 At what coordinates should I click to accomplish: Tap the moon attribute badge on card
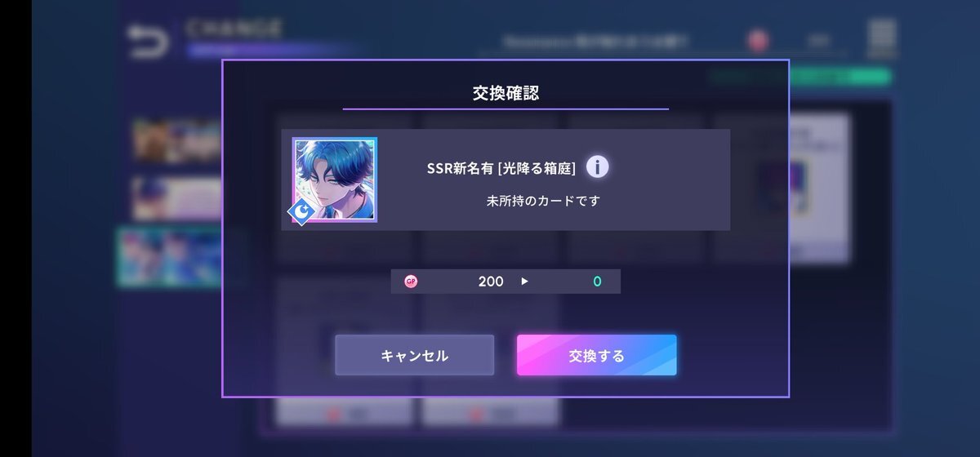(x=302, y=212)
